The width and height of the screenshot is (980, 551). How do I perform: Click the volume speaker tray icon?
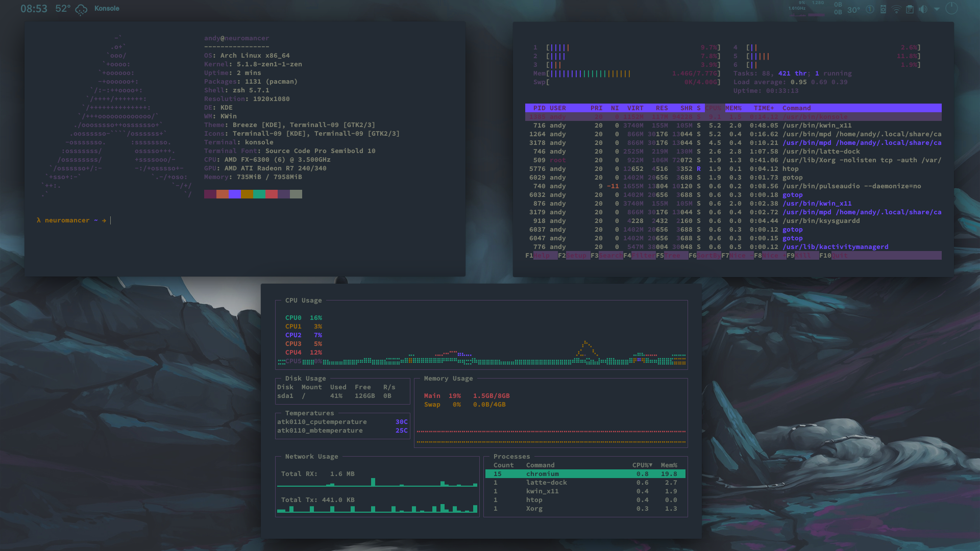[923, 9]
